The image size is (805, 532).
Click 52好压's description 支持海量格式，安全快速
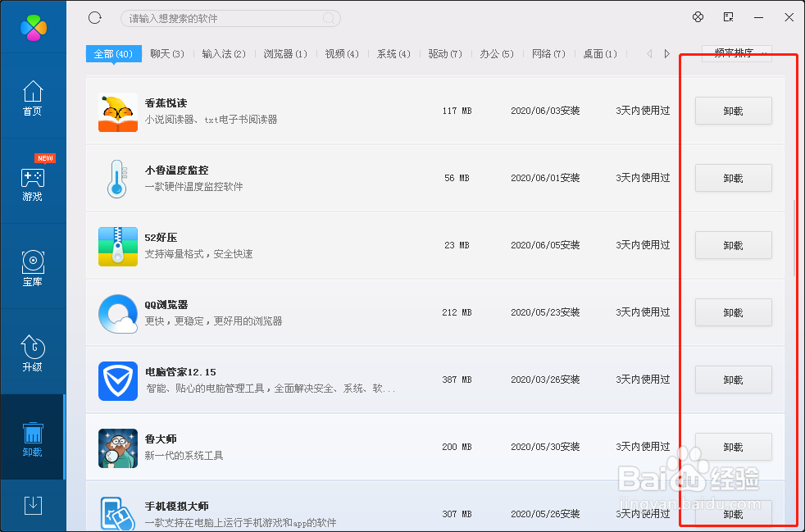[x=198, y=254]
